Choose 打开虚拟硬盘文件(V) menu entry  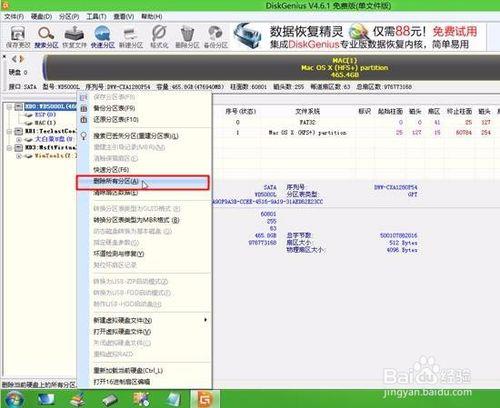(x=144, y=332)
